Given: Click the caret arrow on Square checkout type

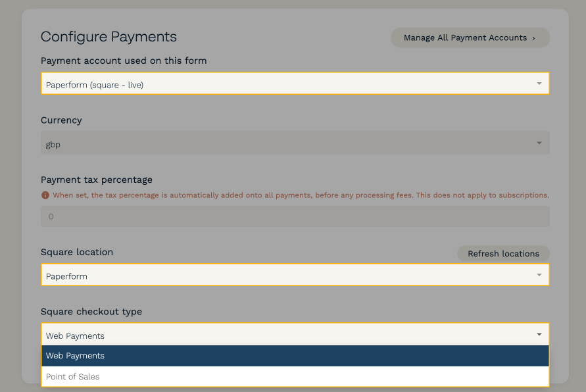Looking at the screenshot, I should coord(539,335).
